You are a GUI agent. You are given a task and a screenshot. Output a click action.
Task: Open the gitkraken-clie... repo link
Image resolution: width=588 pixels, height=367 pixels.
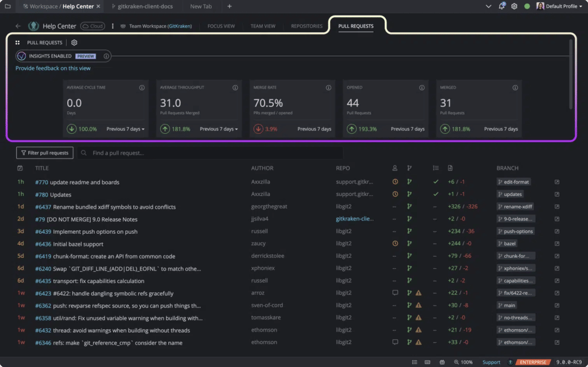[355, 219]
